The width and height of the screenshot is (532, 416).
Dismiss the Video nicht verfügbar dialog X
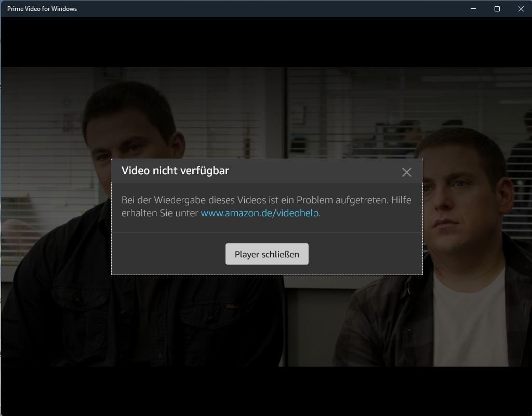[406, 172]
